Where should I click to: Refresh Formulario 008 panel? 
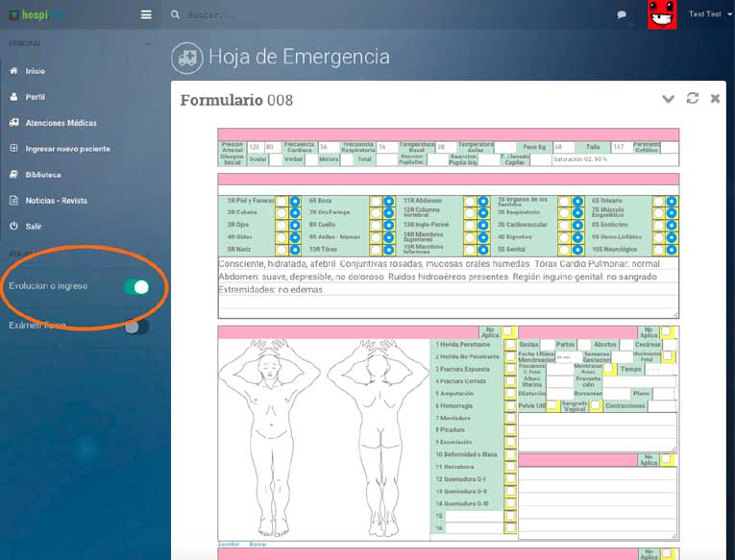pos(693,99)
